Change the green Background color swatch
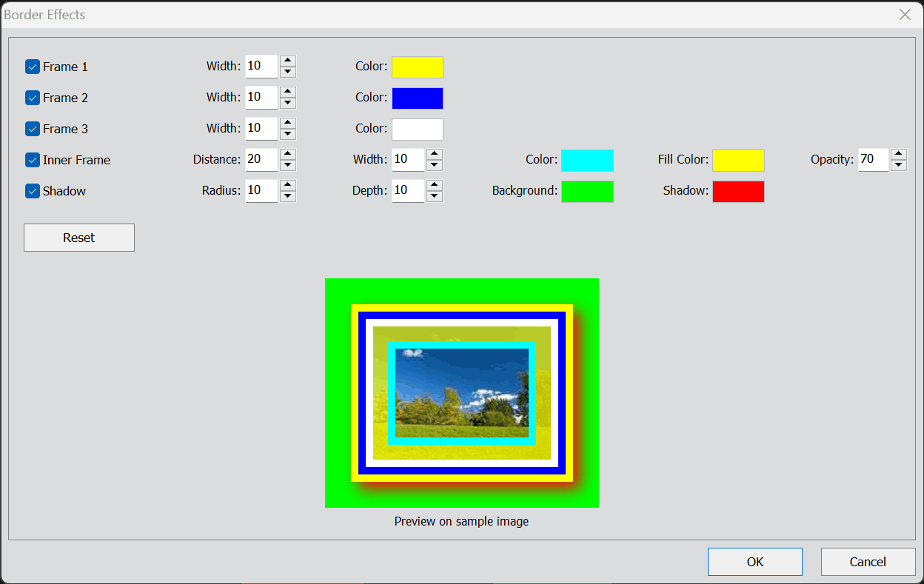 click(588, 191)
